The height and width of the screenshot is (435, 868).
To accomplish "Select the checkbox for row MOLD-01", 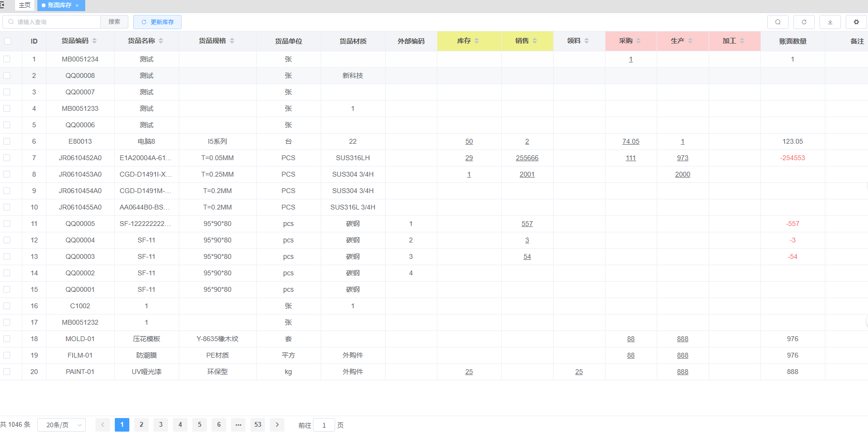I will click(7, 339).
